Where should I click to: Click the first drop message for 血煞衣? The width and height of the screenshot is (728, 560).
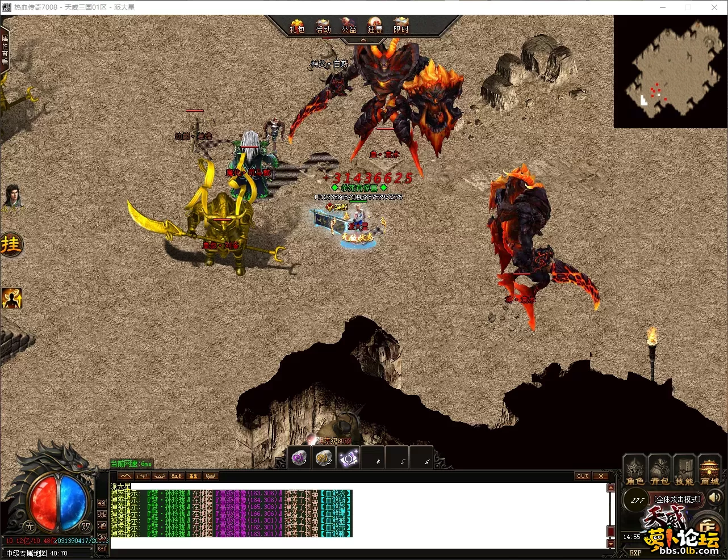[231, 493]
